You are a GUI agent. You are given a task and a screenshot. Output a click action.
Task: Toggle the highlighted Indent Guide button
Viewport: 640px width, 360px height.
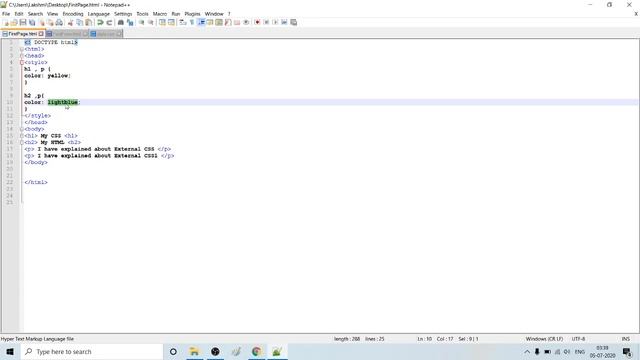point(201,22)
